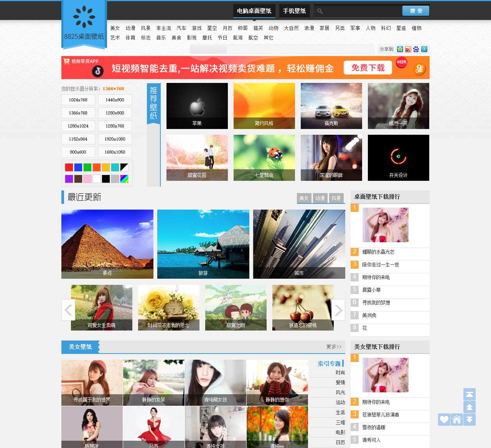
Task: Share via the blue P icon
Action: click(424, 49)
